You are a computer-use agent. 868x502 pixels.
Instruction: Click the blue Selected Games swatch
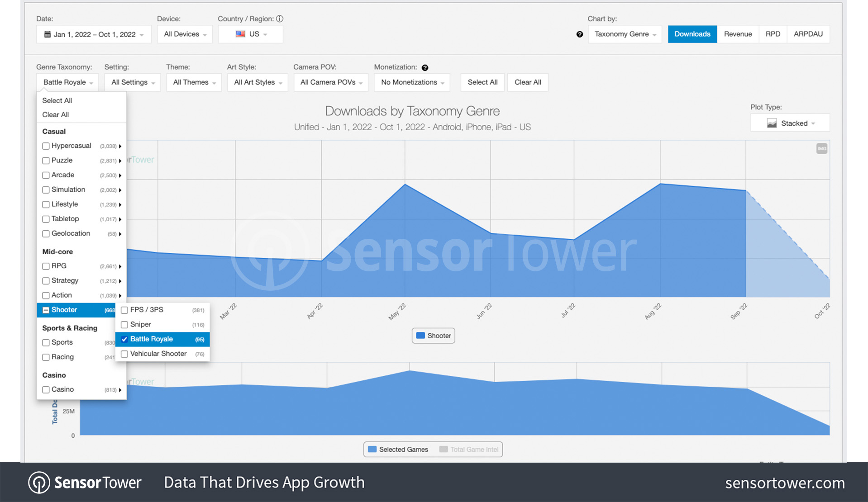372,450
